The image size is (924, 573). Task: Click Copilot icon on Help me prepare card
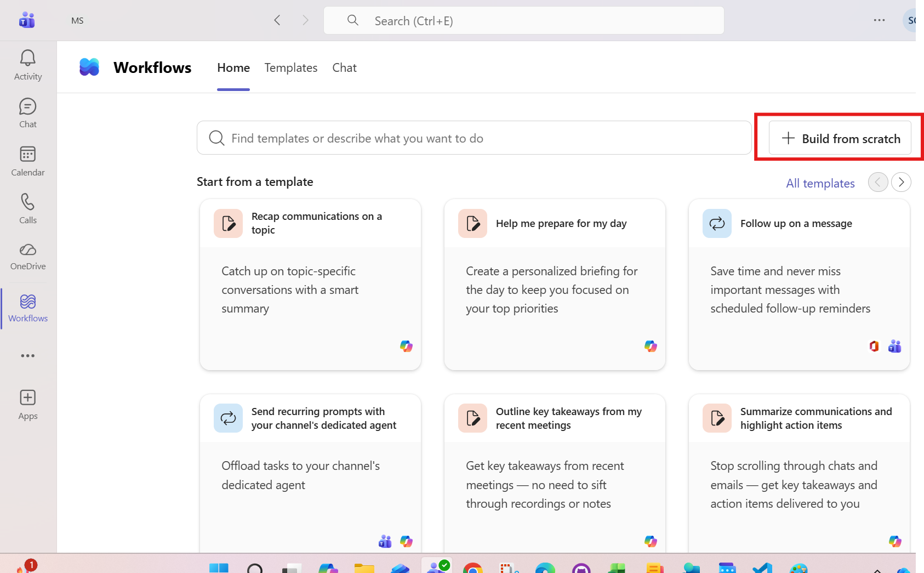click(651, 346)
